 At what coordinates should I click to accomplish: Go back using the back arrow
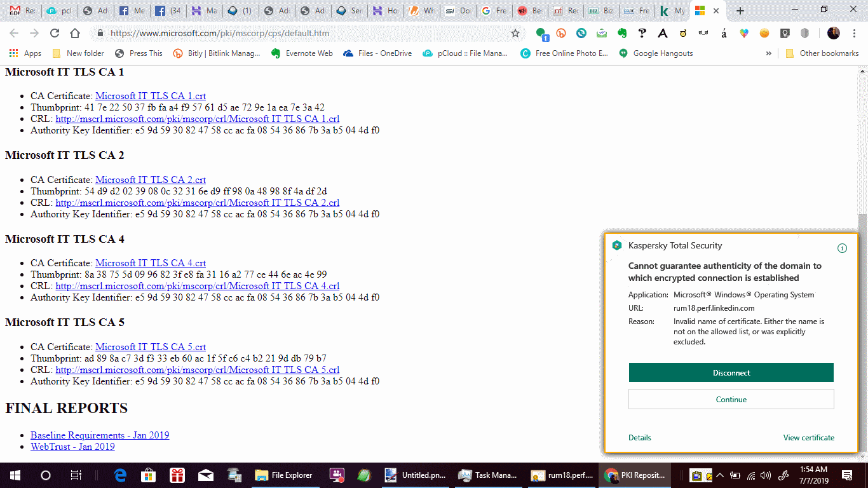click(x=14, y=33)
